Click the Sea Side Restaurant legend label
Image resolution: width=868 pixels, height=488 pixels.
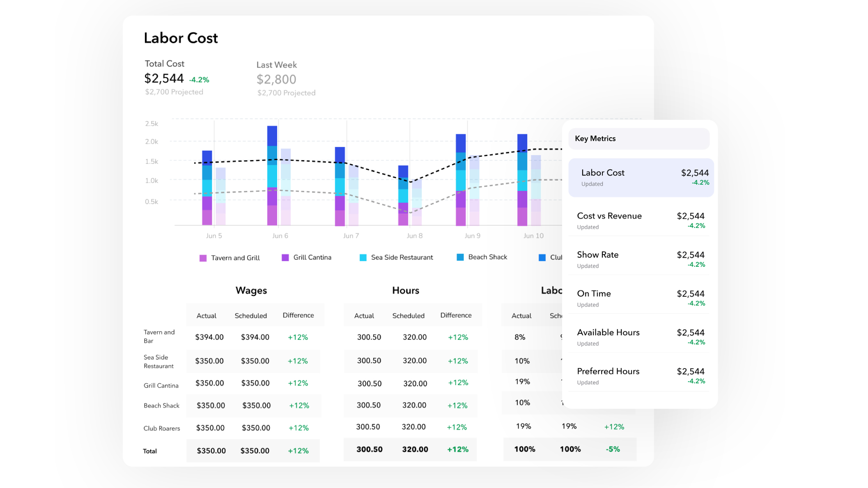(x=402, y=257)
